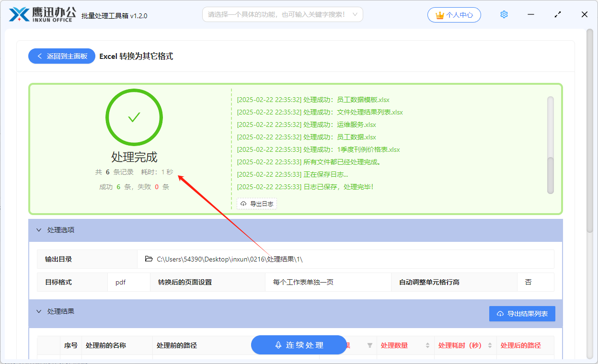Sort by 处理耗时（秒） column
Image resolution: width=598 pixels, height=364 pixels.
tap(490, 345)
